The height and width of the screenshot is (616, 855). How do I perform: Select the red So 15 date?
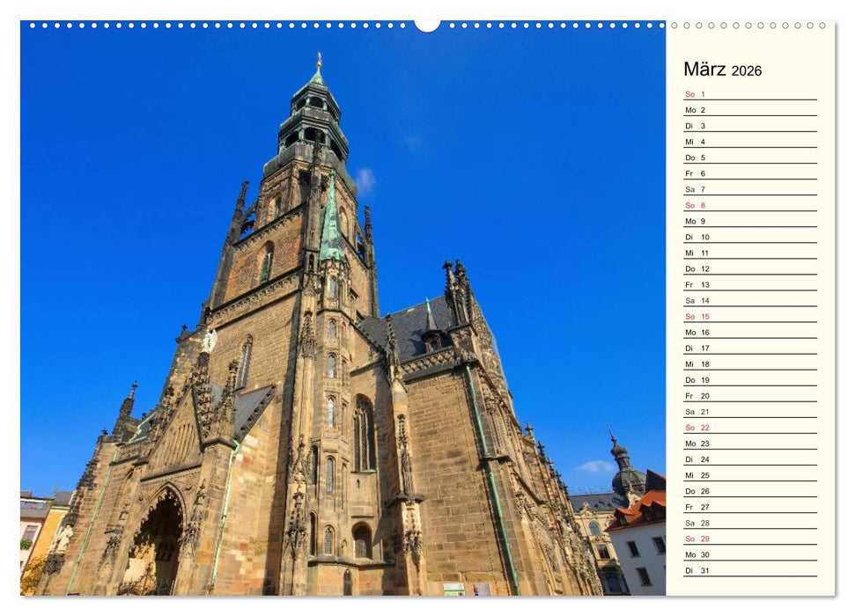tap(696, 316)
